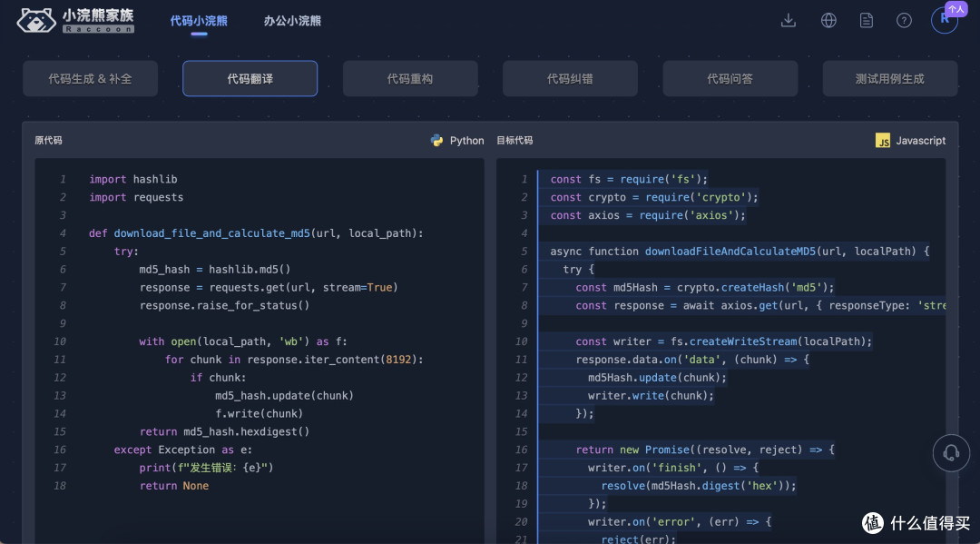Viewport: 980px width, 544px height.
Task: Select 代码翻译 feature
Action: click(x=250, y=79)
